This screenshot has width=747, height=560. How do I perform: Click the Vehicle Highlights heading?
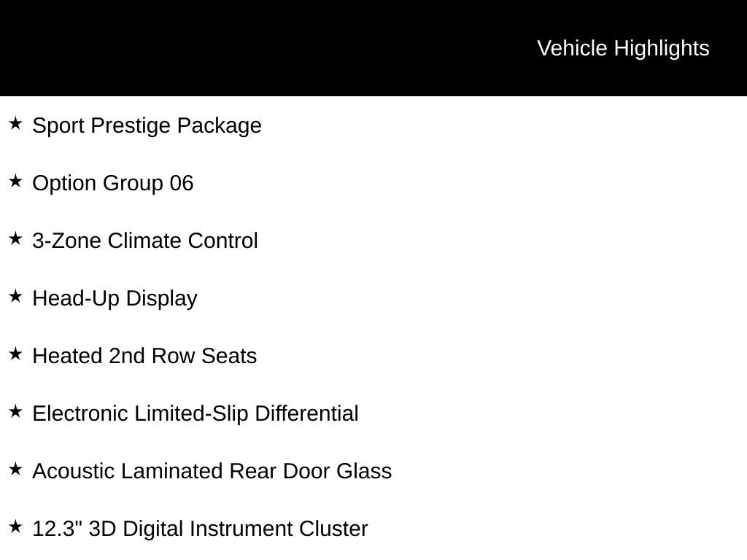click(x=623, y=48)
